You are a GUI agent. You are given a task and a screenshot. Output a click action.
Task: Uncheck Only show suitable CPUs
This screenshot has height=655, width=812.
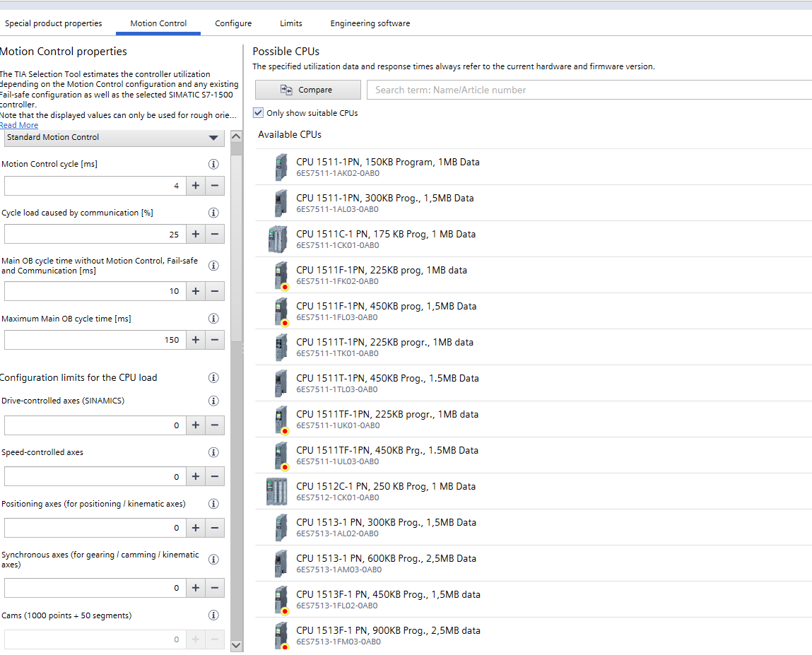[x=258, y=112]
